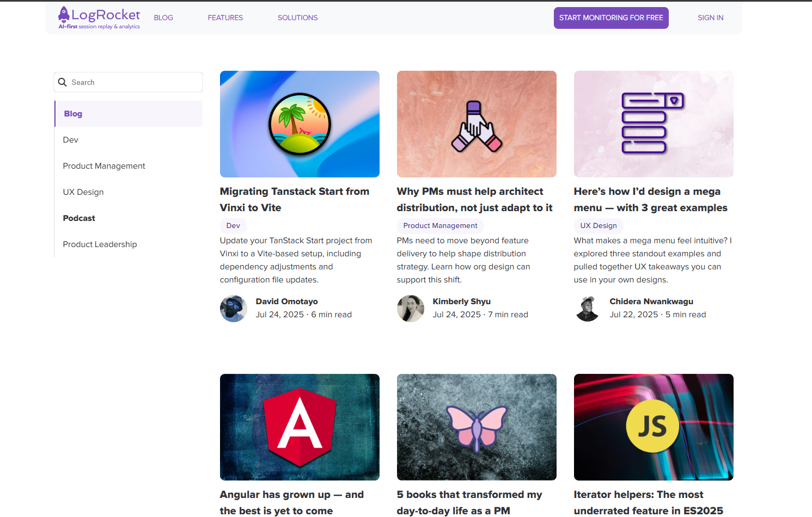Click Start Monitoring For Free button
Screen dimensions: 812x517
tap(611, 18)
